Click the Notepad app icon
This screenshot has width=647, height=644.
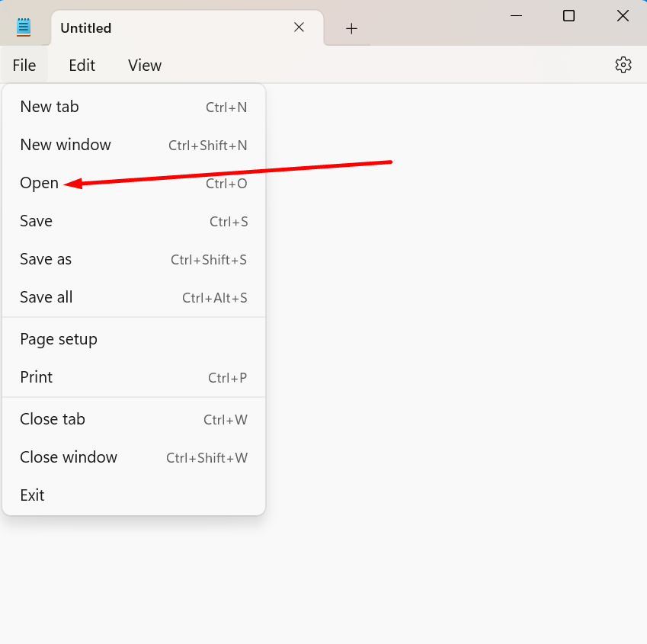pyautogui.click(x=24, y=27)
